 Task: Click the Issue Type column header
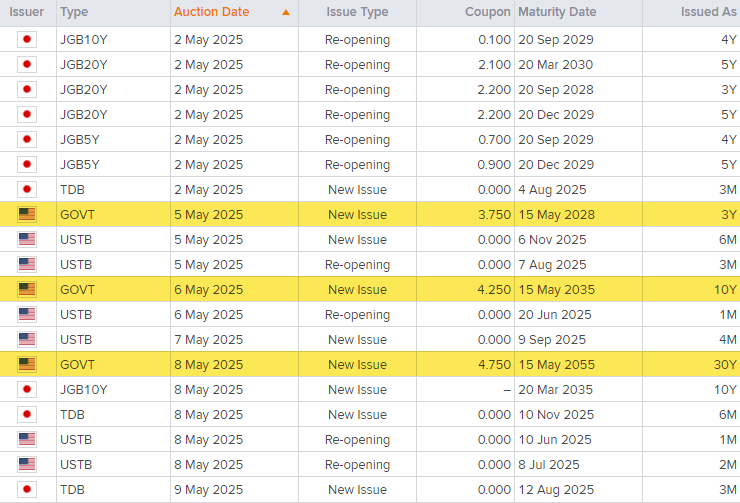pos(357,12)
